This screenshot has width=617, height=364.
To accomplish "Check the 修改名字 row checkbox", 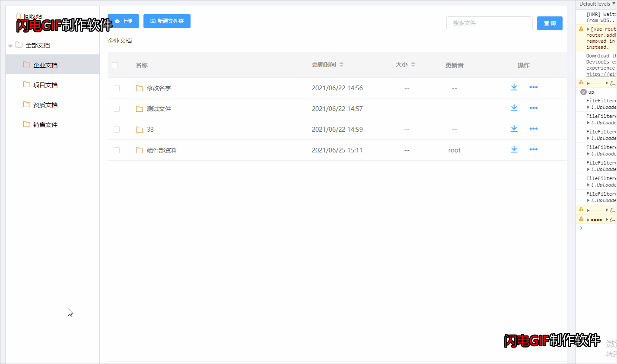I will tap(117, 88).
